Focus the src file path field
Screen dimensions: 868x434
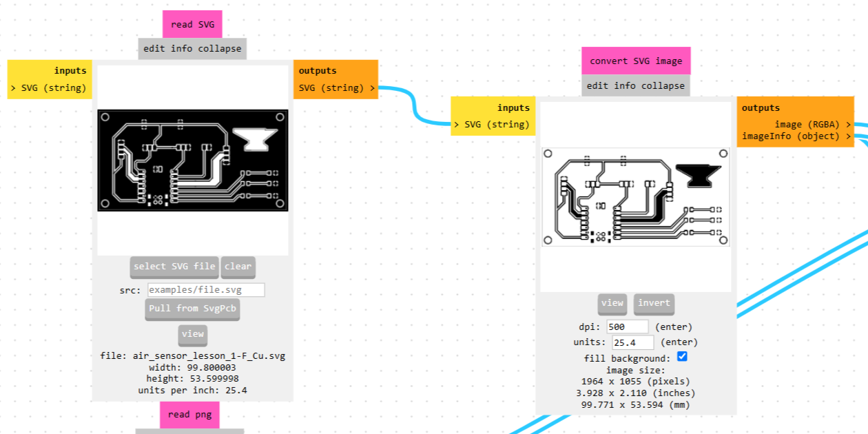pyautogui.click(x=206, y=290)
